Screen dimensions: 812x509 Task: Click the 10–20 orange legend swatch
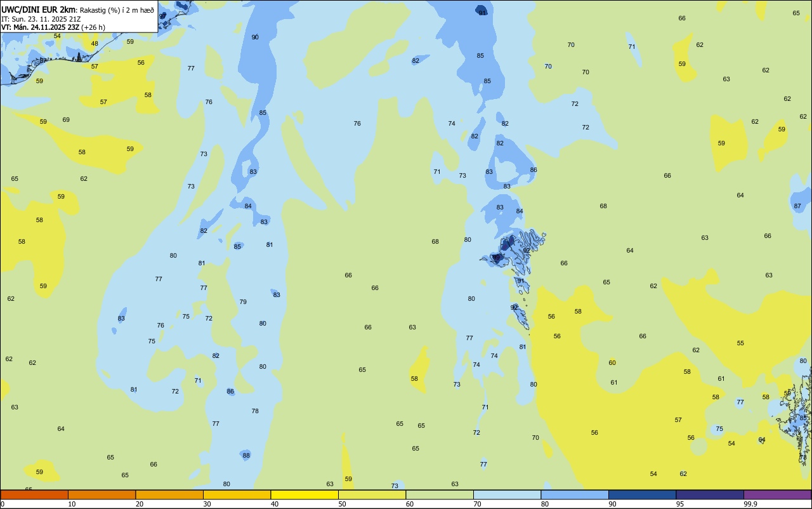pos(101,494)
